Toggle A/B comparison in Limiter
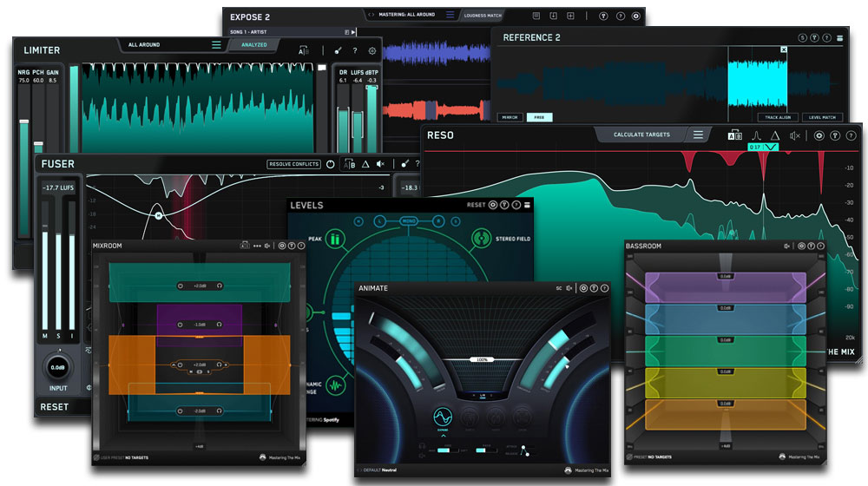This screenshot has height=486, width=868. (x=303, y=50)
